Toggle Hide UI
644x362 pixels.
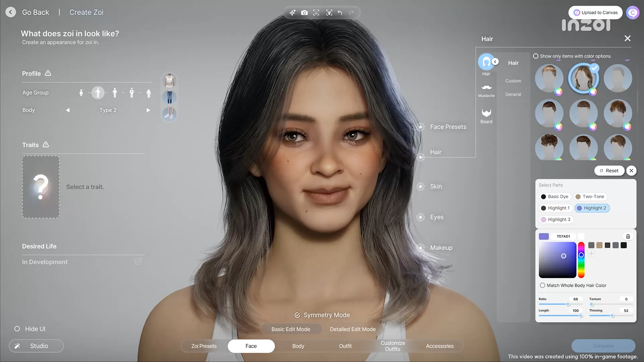point(17,329)
